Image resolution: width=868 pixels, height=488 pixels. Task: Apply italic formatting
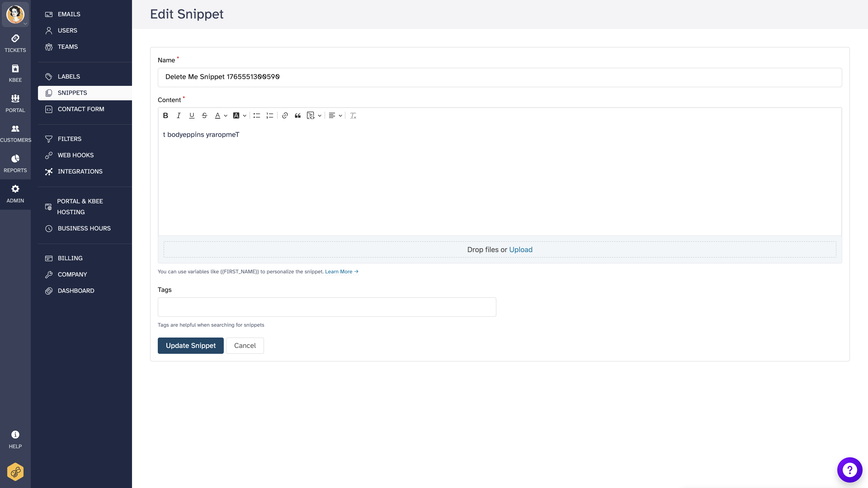coord(179,115)
